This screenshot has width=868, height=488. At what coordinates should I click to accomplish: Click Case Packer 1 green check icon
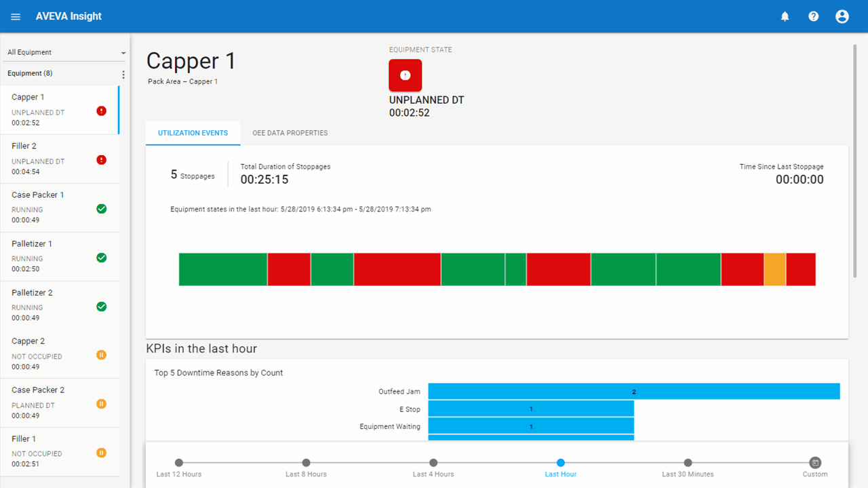[101, 209]
